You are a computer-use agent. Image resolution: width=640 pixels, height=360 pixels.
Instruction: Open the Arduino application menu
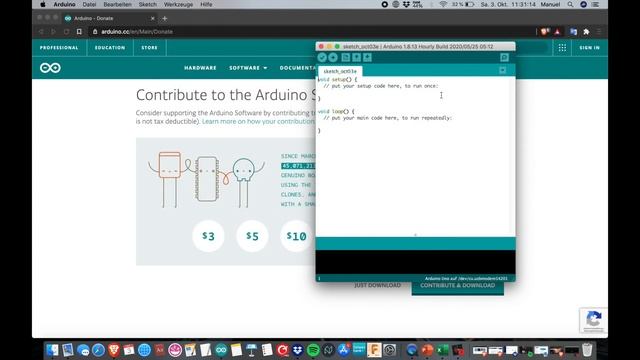64,4
